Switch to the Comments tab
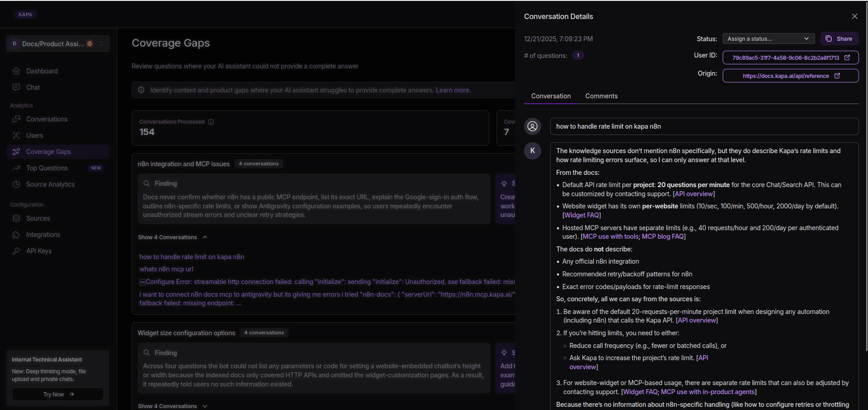Screen dimensions: 868x410 pos(601,96)
